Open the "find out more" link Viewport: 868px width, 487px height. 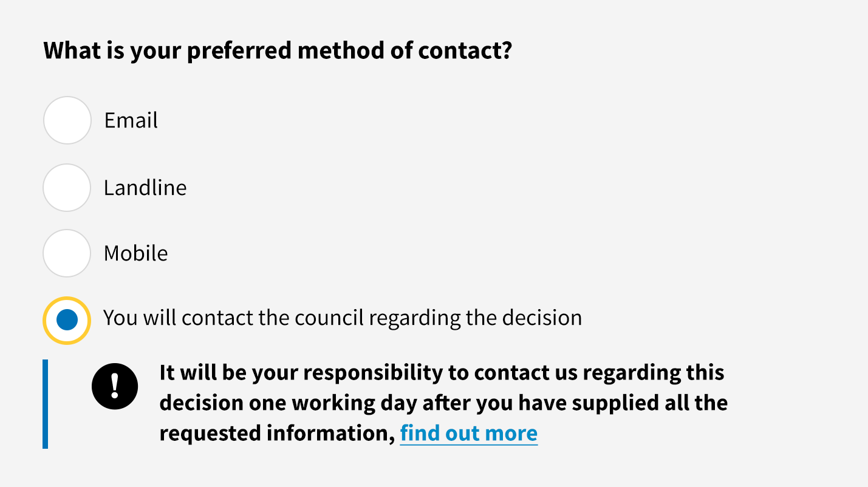[x=468, y=434]
